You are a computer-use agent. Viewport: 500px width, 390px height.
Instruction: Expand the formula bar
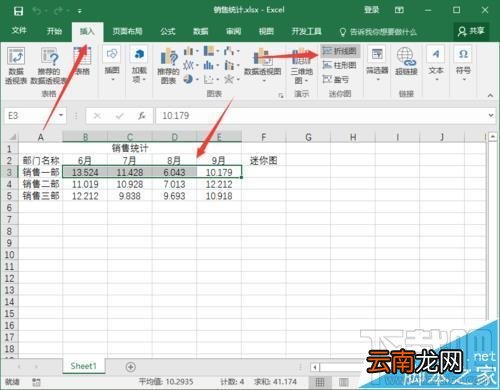pyautogui.click(x=491, y=115)
